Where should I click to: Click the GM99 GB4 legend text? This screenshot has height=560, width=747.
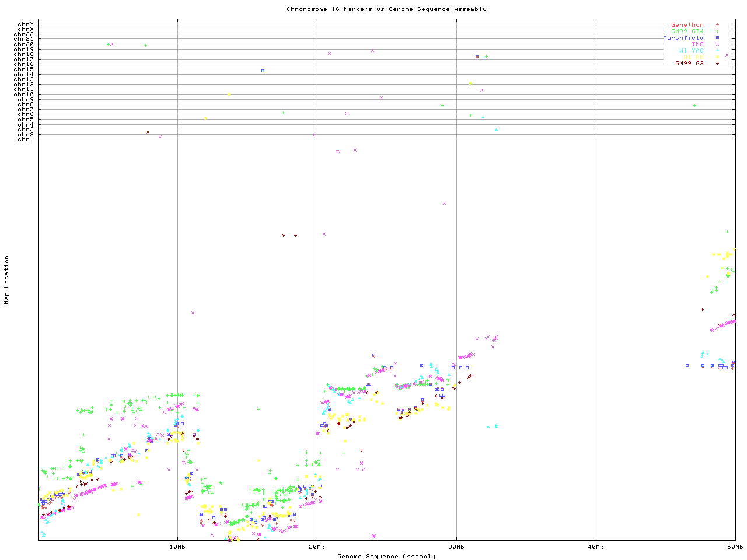687,32
